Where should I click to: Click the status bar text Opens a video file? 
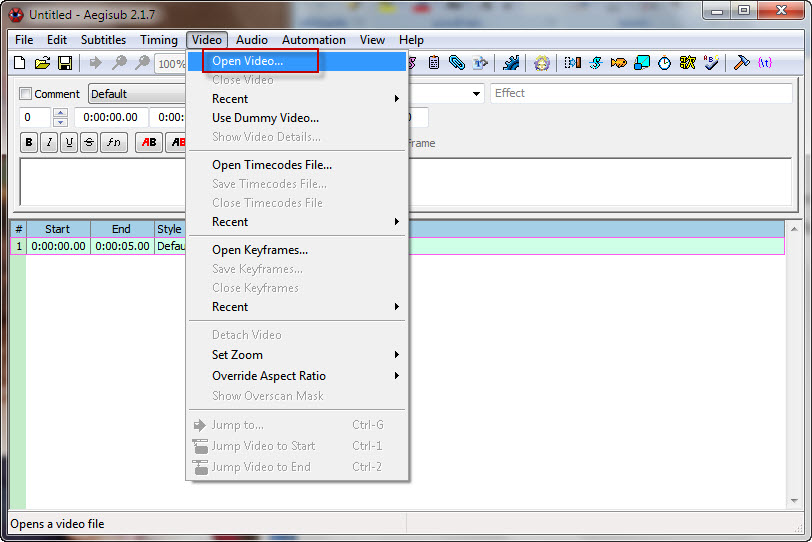(57, 524)
